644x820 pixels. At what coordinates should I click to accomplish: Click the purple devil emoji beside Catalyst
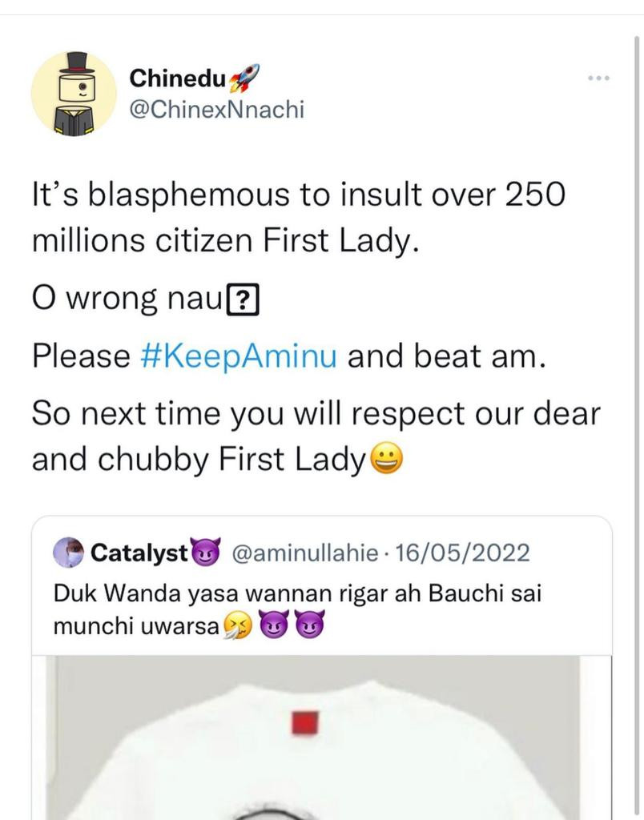pyautogui.click(x=207, y=553)
